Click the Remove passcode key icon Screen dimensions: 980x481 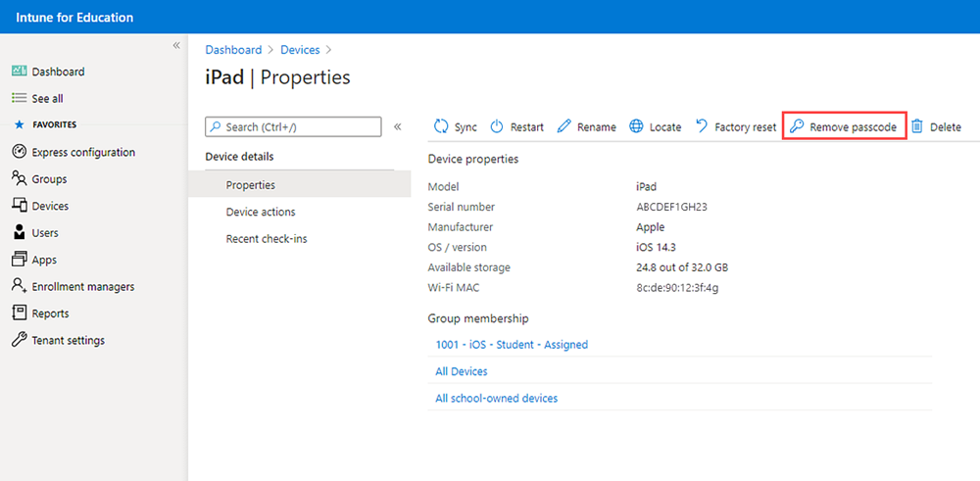pos(796,126)
